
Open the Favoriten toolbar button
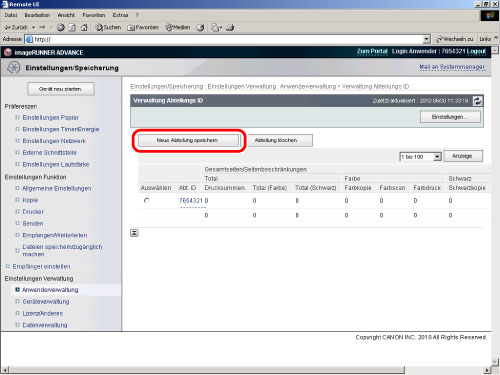pyautogui.click(x=143, y=27)
